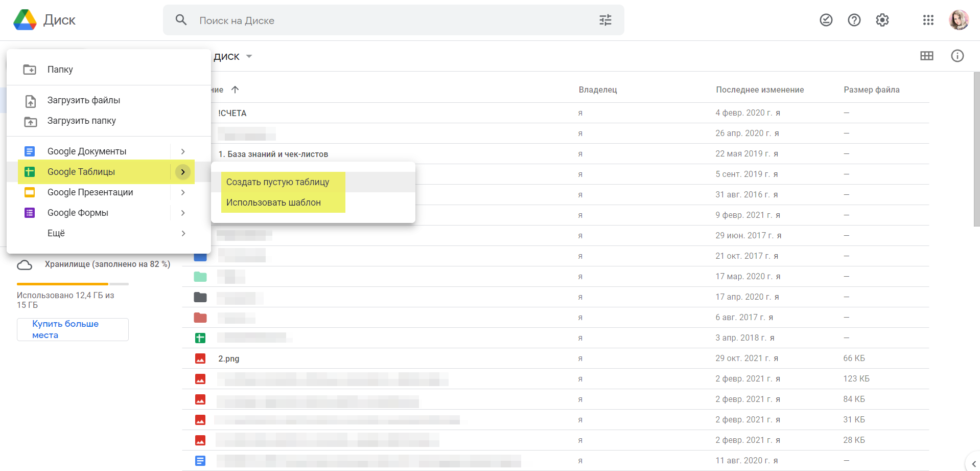Screen dimensions: 980x471
Task: Click the new folder icon next to Папку
Action: pyautogui.click(x=30, y=70)
